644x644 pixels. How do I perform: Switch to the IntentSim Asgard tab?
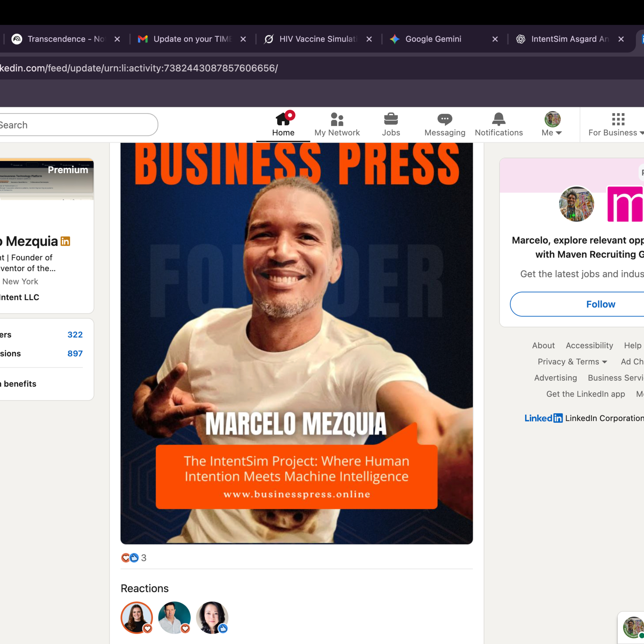pyautogui.click(x=570, y=39)
